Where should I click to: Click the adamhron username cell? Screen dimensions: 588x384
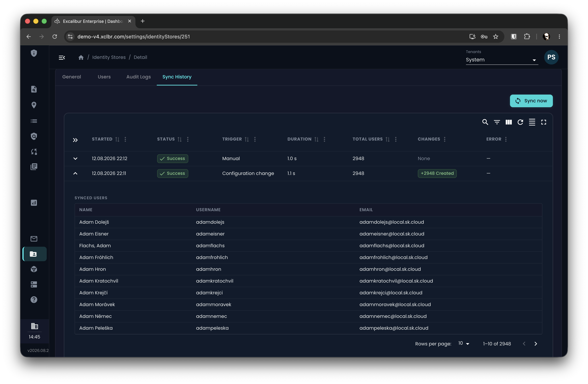(x=209, y=269)
